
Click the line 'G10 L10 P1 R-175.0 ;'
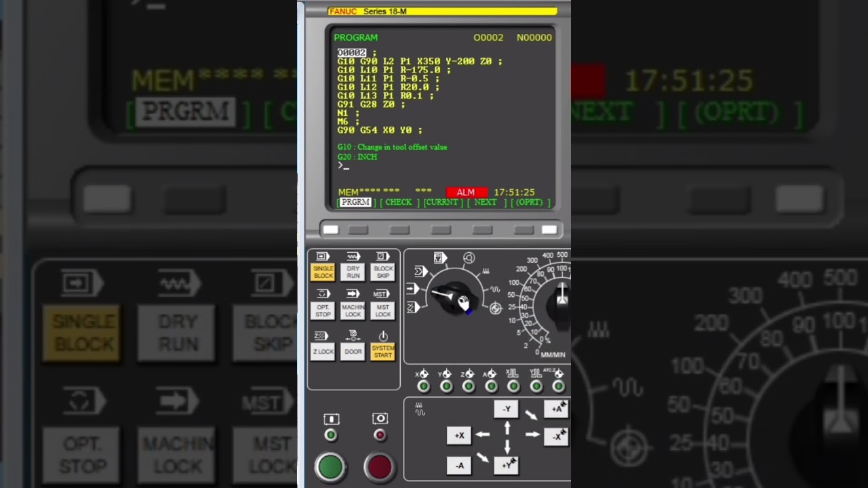(394, 70)
